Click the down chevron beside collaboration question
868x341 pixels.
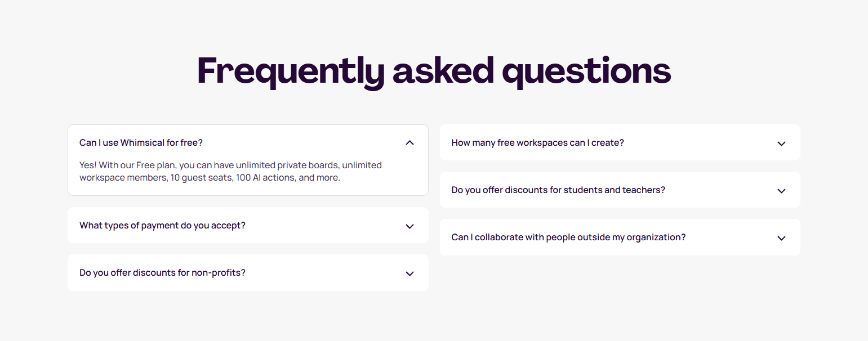point(782,238)
